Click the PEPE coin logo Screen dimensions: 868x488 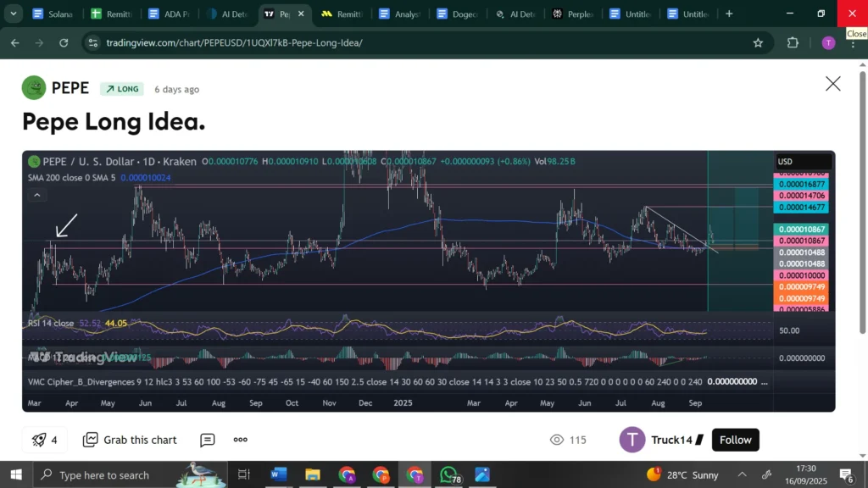(34, 87)
